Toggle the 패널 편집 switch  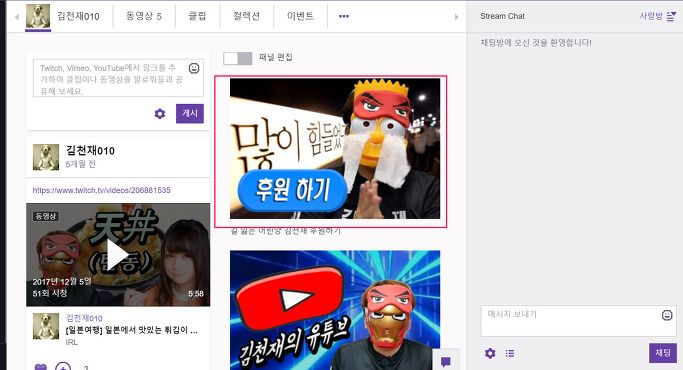coord(237,58)
